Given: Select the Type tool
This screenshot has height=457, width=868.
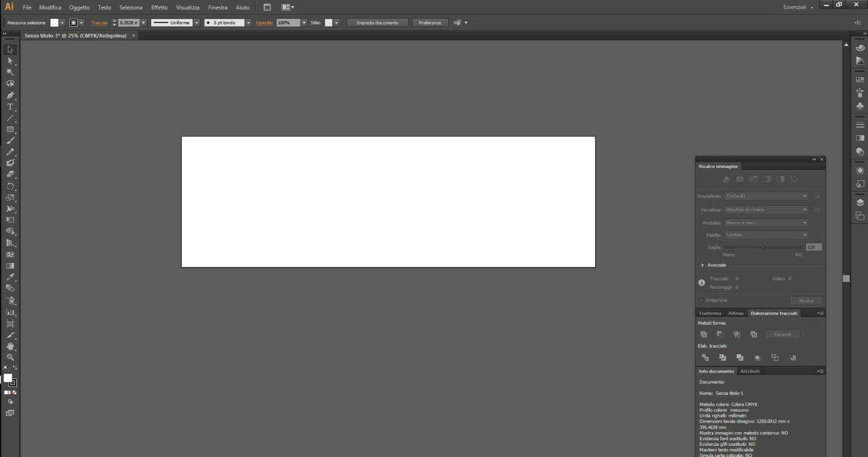Looking at the screenshot, I should coord(10,106).
